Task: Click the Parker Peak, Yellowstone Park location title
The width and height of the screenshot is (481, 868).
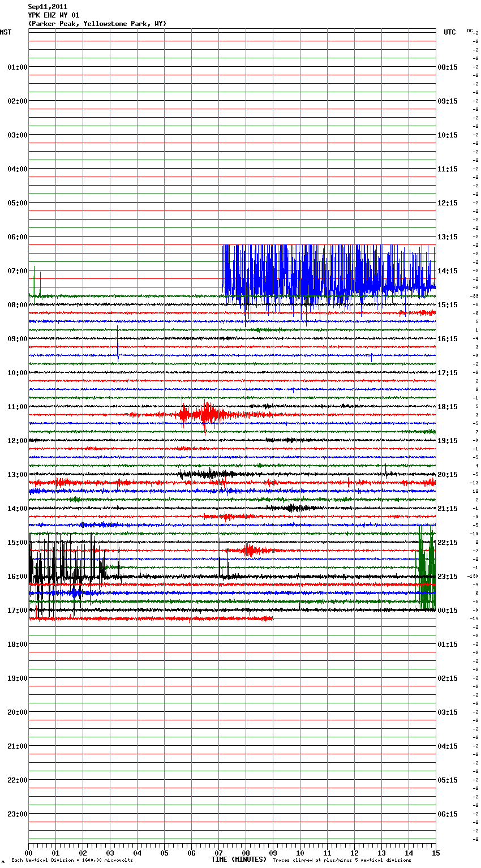Action: click(97, 24)
